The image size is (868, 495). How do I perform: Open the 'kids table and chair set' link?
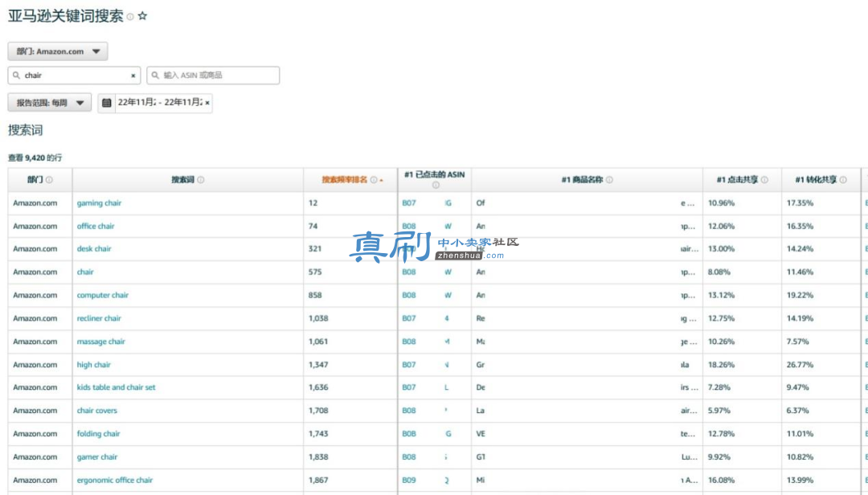click(117, 387)
